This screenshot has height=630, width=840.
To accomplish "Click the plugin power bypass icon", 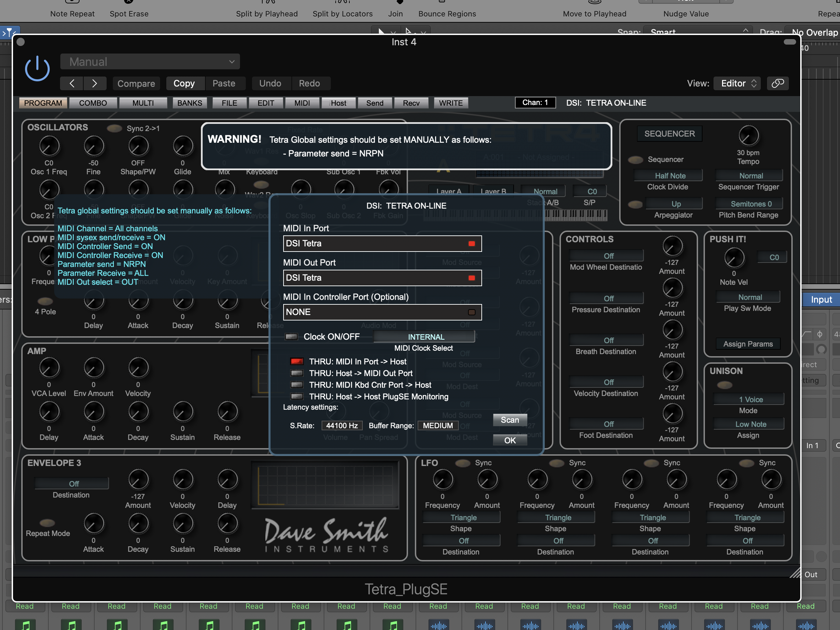I will coord(37,68).
